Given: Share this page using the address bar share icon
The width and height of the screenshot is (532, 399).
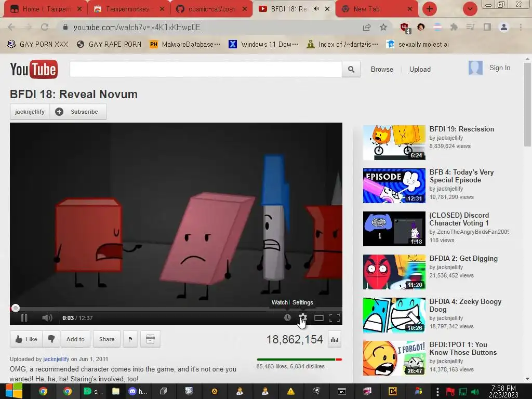Looking at the screenshot, I should 367,27.
